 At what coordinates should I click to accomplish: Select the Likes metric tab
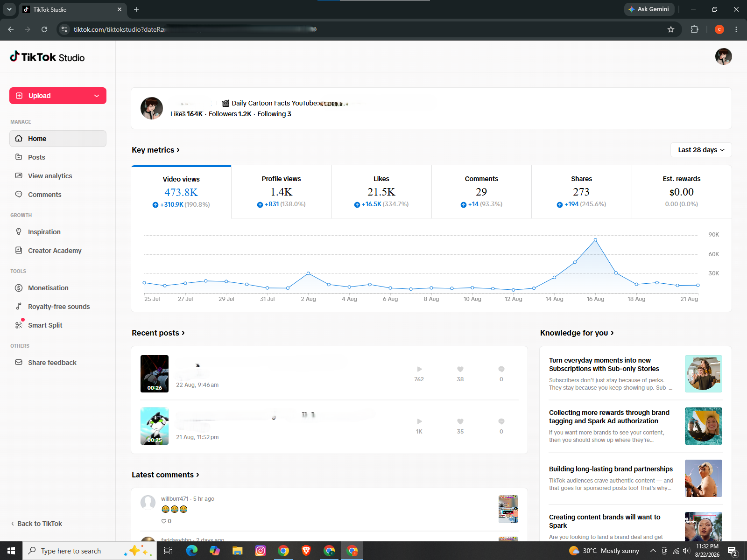click(381, 192)
